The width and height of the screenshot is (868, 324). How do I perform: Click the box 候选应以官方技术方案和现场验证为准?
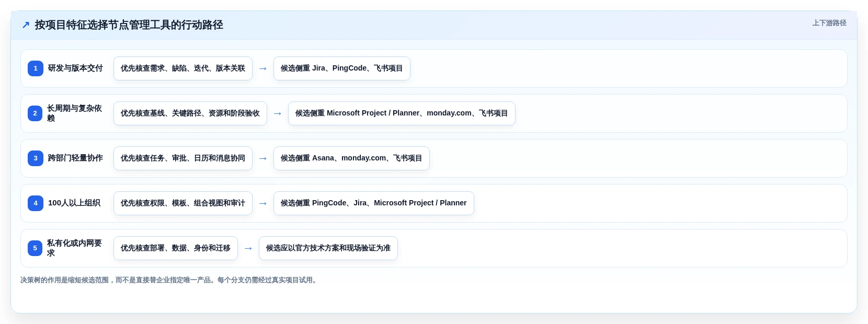328,248
